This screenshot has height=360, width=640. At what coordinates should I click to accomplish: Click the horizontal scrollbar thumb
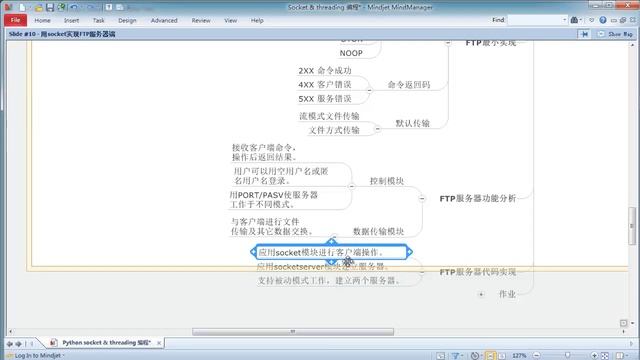tap(293, 331)
